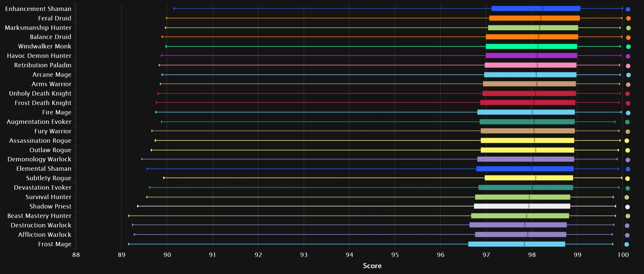The height and width of the screenshot is (274, 644).
Task: Click the Enhancement Shaman max outlier dot
Action: click(x=628, y=9)
